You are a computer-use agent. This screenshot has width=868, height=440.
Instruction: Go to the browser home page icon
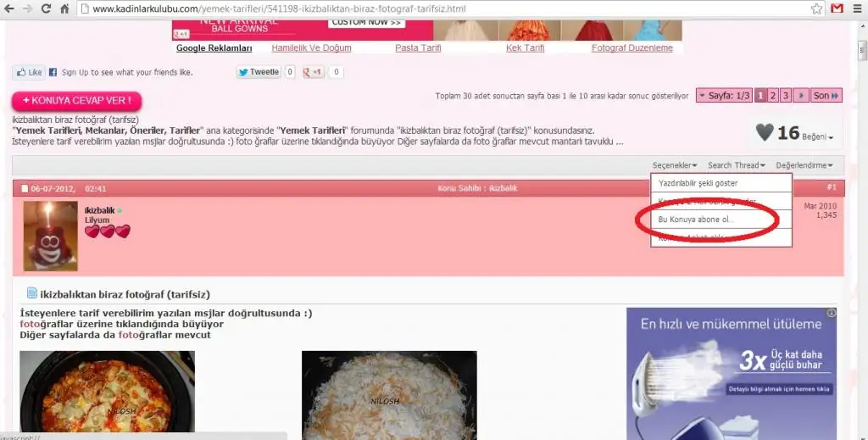point(65,8)
